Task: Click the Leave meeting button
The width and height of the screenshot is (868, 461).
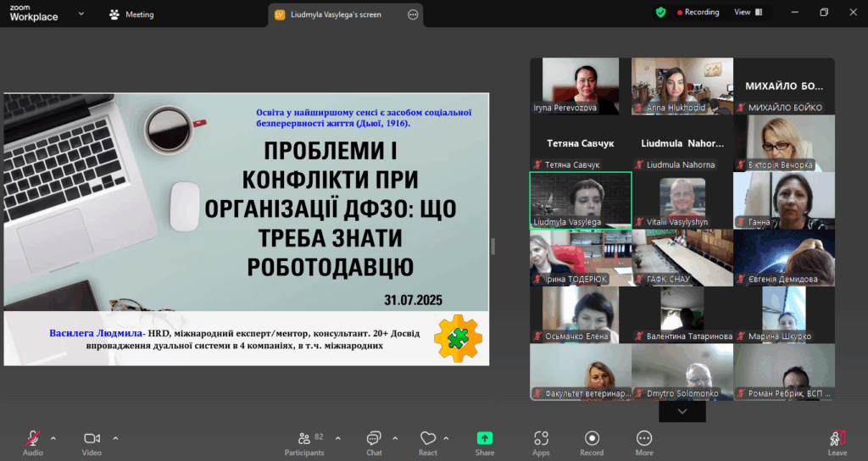Action: tap(837, 442)
